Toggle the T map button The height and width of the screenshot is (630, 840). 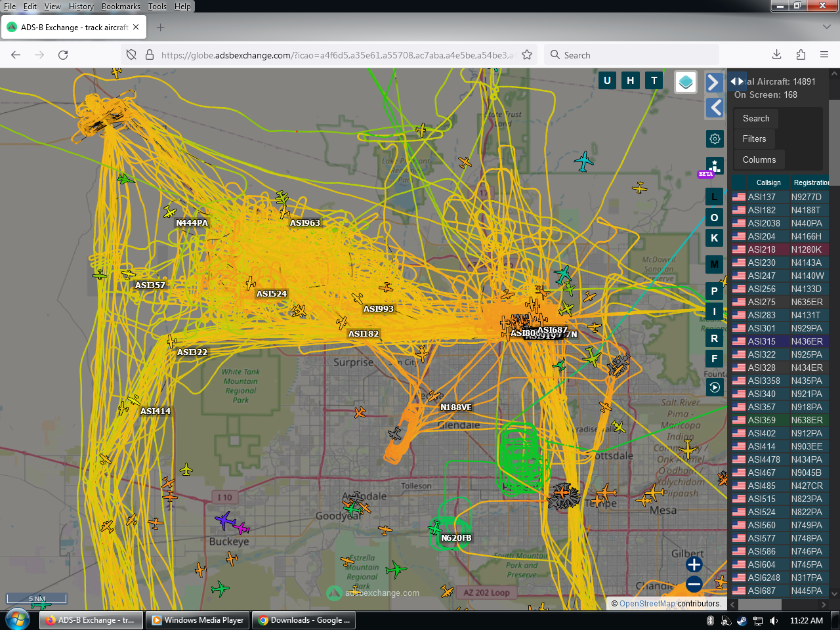click(x=654, y=81)
